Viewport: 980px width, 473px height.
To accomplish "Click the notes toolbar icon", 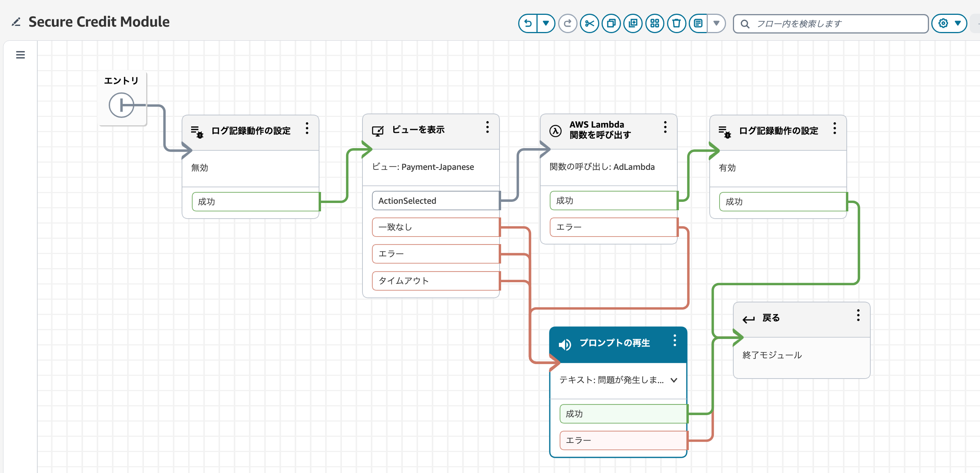I will [x=698, y=24].
